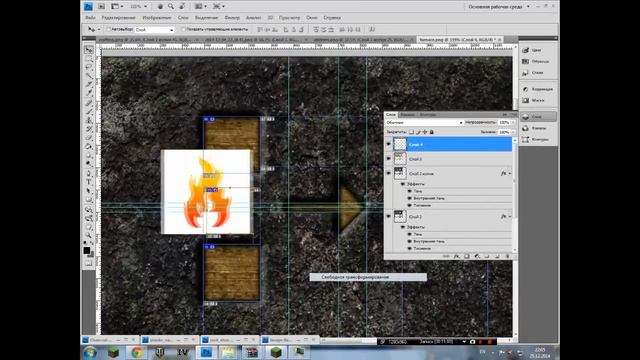Open workspace switcher Основная рабочая среда
Image resolution: width=640 pixels, height=360 pixels.
499,7
